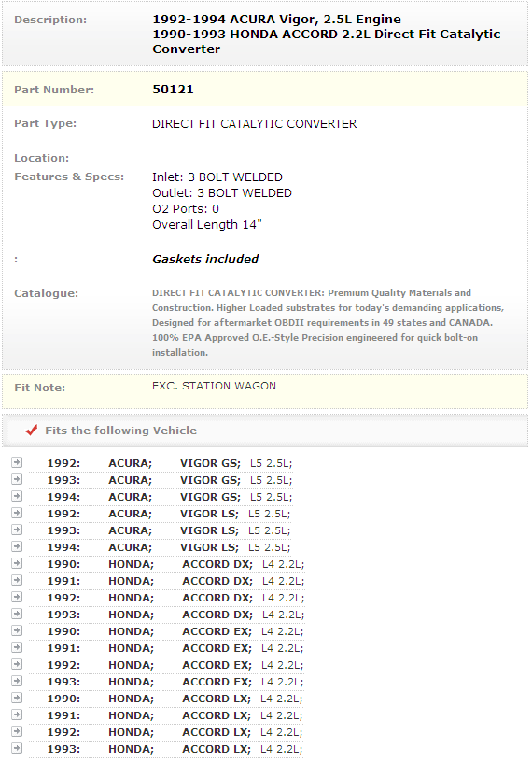Click the Description: label
532x763 pixels.
[50, 20]
